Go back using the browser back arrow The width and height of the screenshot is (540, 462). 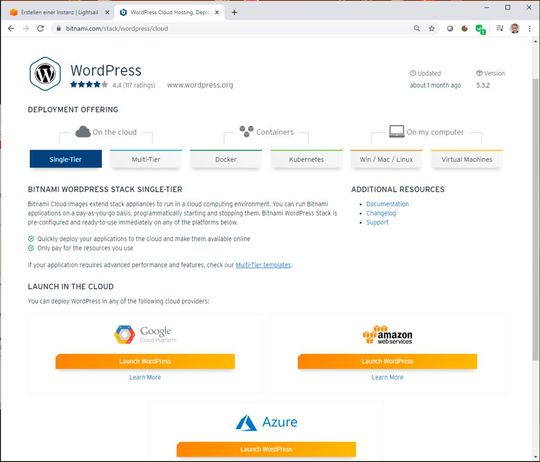tap(11, 29)
